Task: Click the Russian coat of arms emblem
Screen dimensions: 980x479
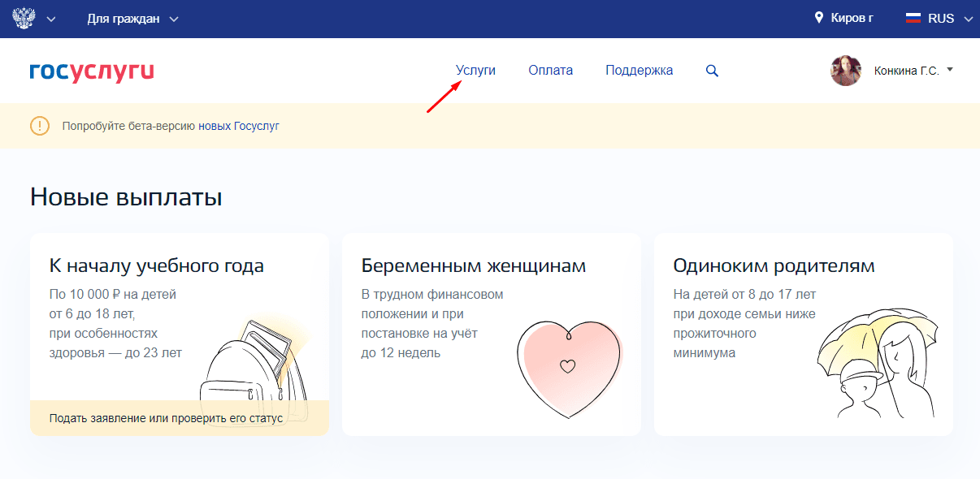Action: point(24,18)
